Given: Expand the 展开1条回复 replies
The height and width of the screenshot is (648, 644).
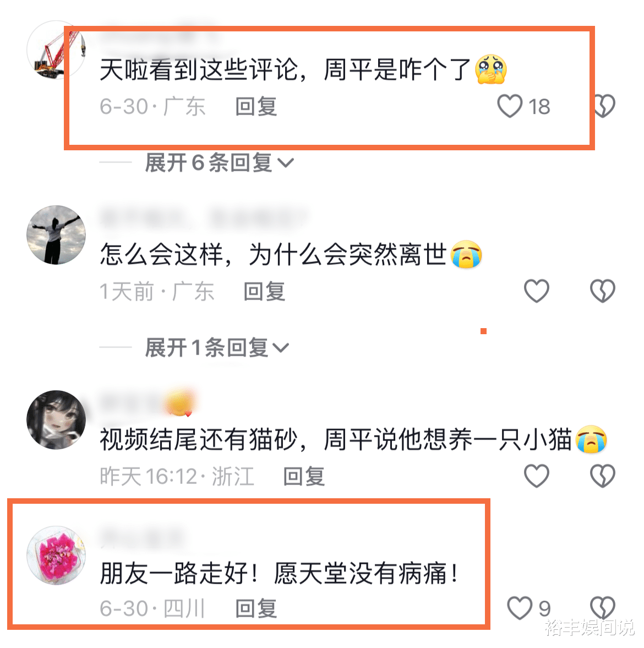Looking at the screenshot, I should [217, 347].
